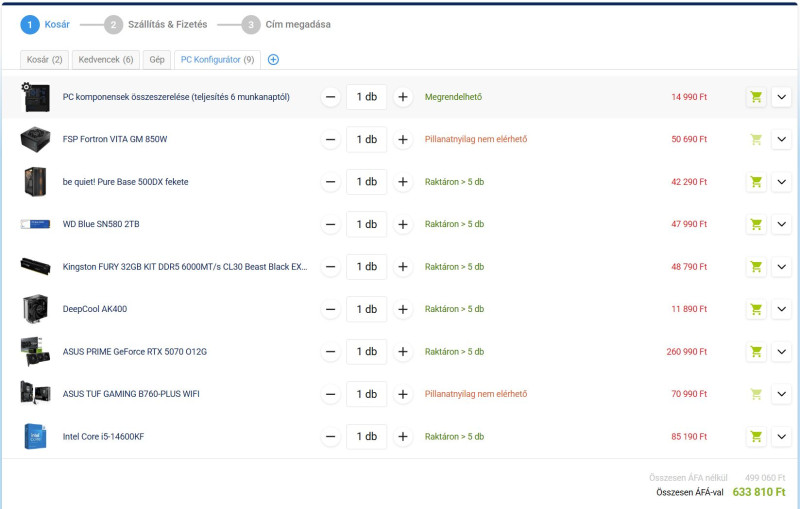Decrease quantity of Kingston FURY 32GB KIT
The height and width of the screenshot is (509, 800).
(331, 267)
